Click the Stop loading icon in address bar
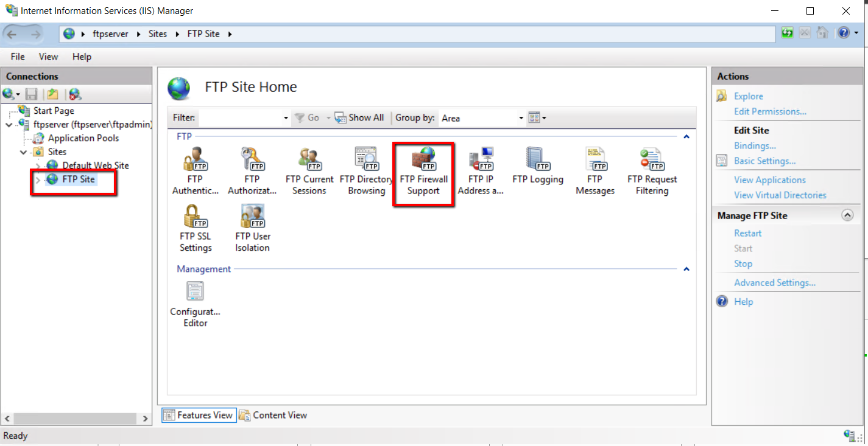 click(805, 33)
